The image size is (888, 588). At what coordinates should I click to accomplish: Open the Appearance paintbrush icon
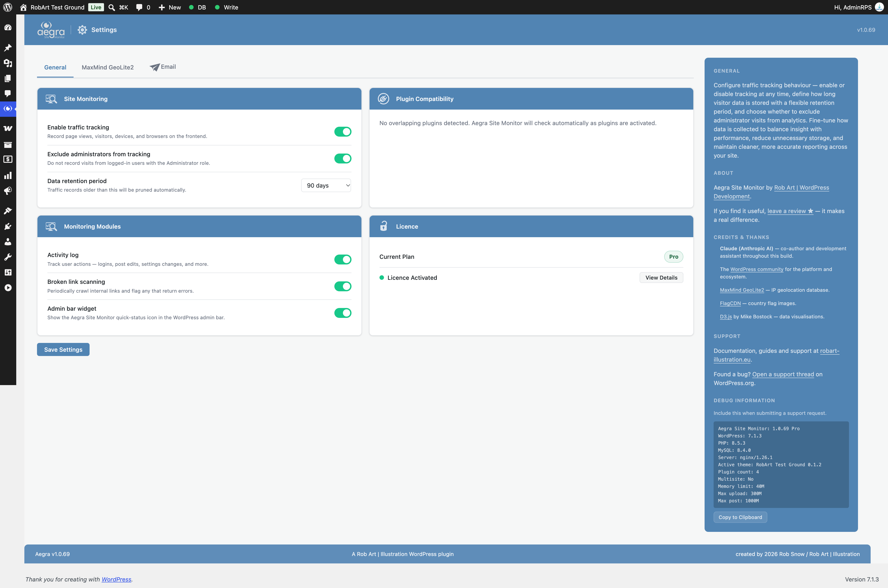pyautogui.click(x=8, y=211)
